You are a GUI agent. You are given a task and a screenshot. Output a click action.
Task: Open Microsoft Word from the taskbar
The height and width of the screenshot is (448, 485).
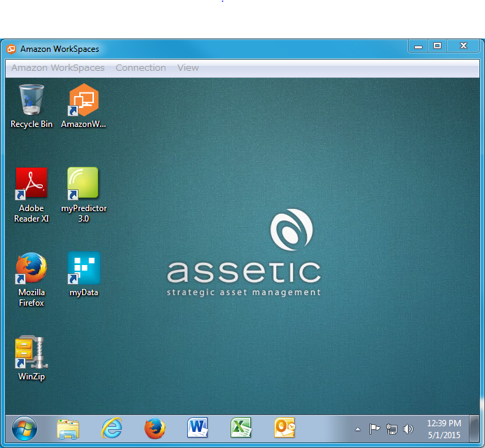(198, 428)
